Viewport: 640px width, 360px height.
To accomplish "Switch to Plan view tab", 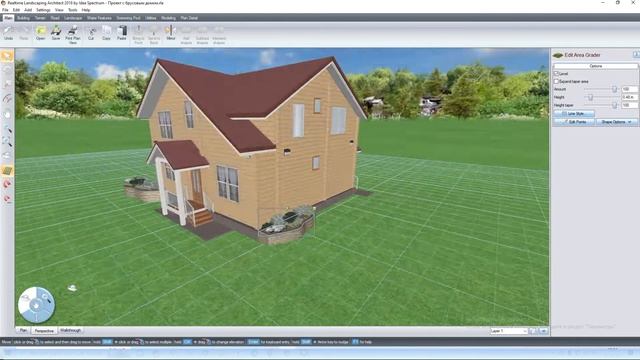I will pos(23,330).
